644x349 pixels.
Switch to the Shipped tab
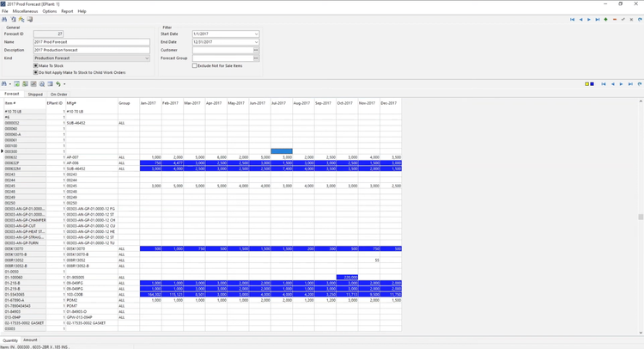(34, 95)
